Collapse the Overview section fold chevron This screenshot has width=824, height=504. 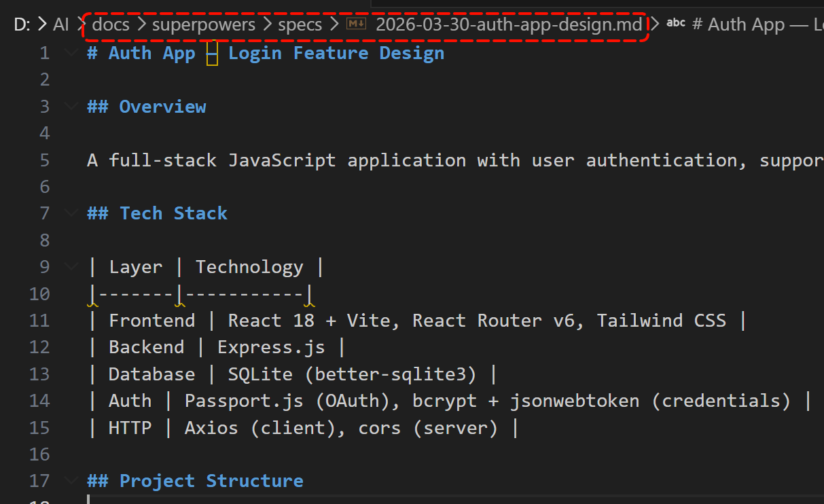click(71, 107)
